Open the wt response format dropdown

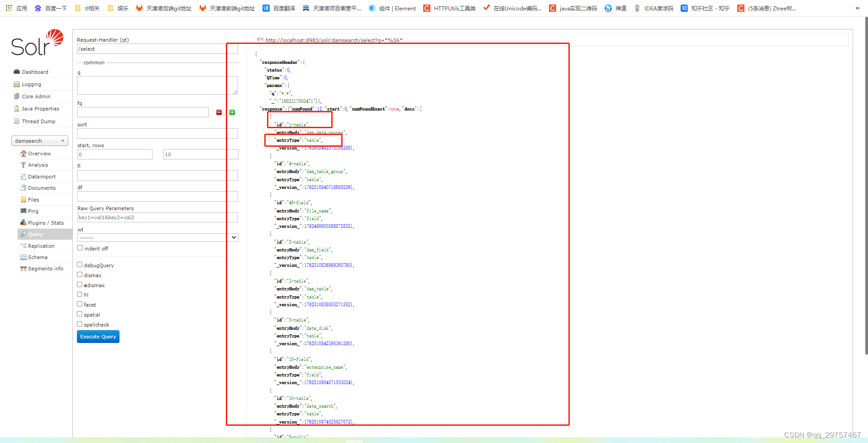157,237
